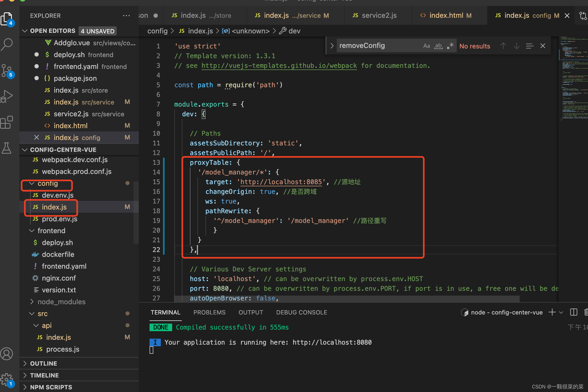
Task: Switch to index.js service editor tab
Action: pos(295,16)
